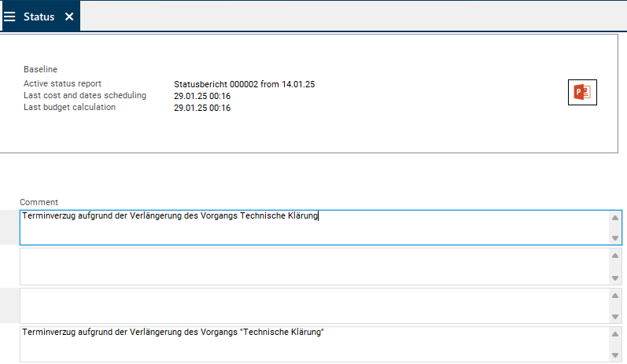Click the PowerPoint export icon

[x=582, y=92]
